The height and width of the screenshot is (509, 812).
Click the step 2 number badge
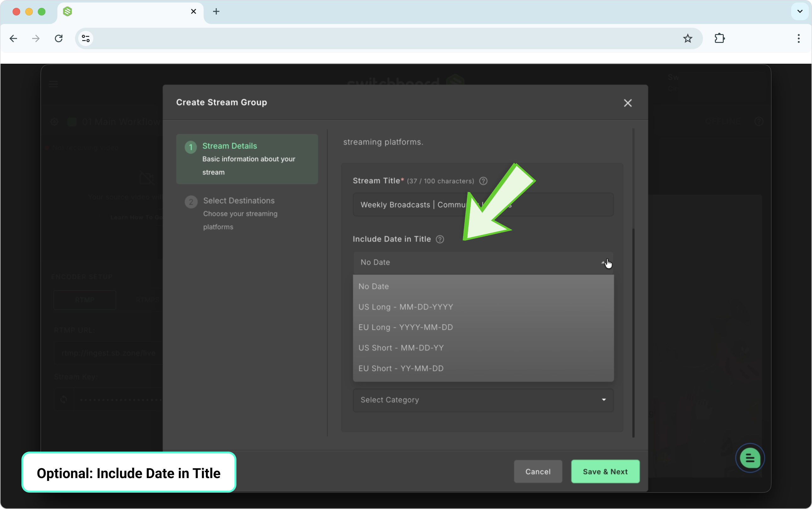coord(191,202)
